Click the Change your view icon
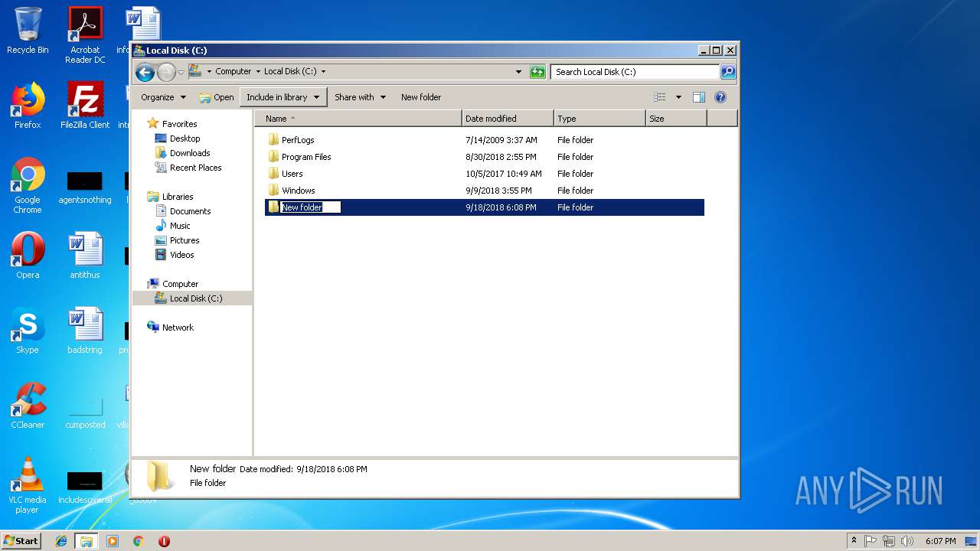Image resolution: width=980 pixels, height=551 pixels. click(659, 97)
